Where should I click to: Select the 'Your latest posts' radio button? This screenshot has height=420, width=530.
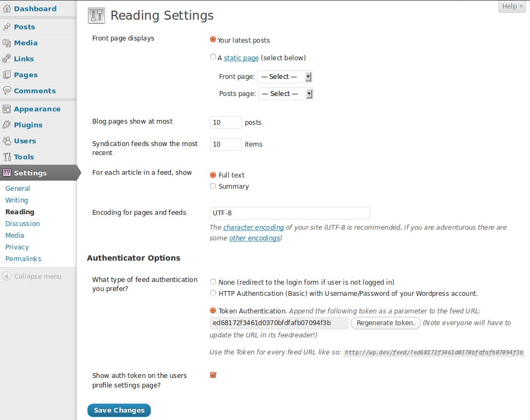point(213,40)
